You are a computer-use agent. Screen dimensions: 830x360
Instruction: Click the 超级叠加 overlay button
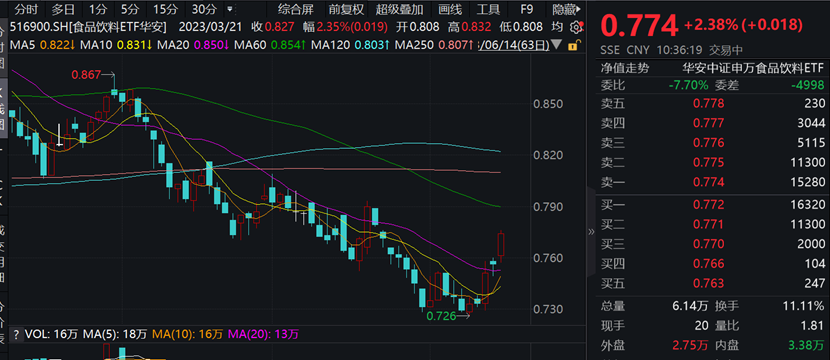click(x=400, y=9)
